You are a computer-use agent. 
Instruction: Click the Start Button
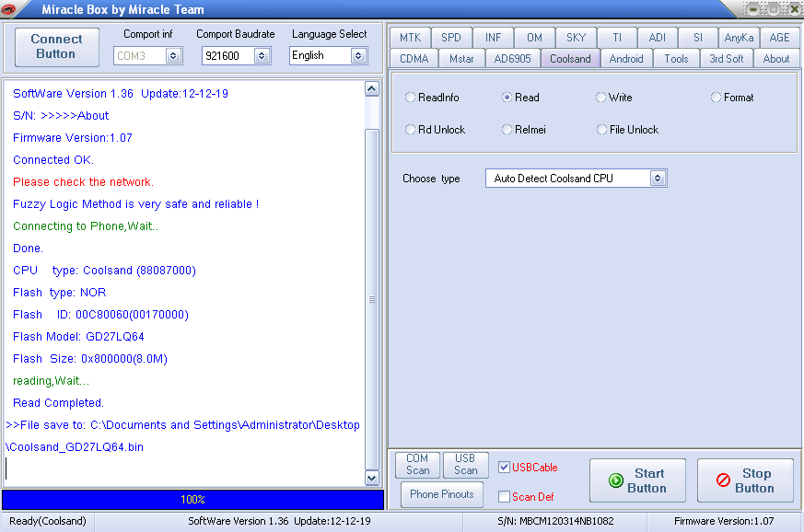(637, 480)
